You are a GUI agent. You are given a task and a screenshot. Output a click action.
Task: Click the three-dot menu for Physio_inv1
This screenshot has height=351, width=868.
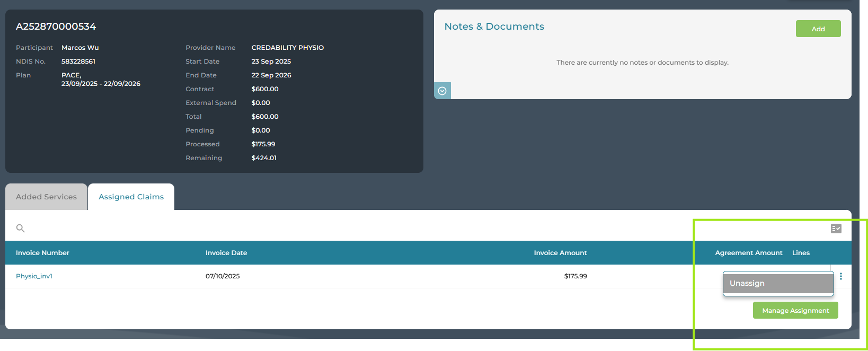coord(840,276)
